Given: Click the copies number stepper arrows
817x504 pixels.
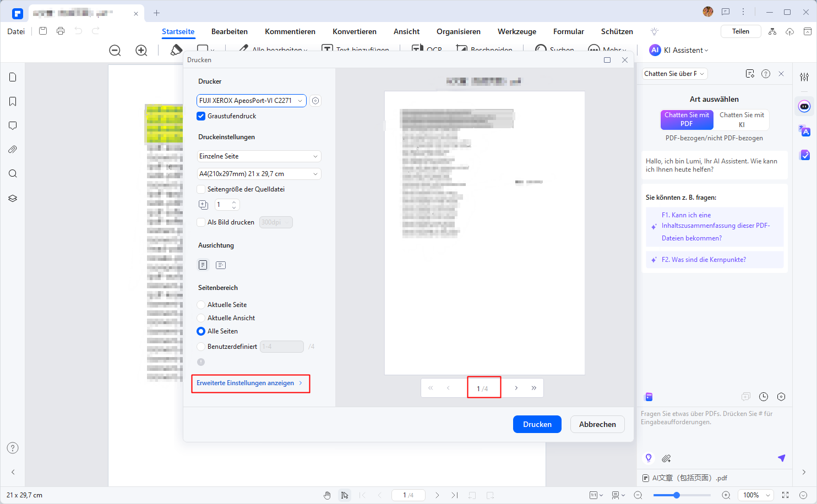Looking at the screenshot, I should point(234,205).
